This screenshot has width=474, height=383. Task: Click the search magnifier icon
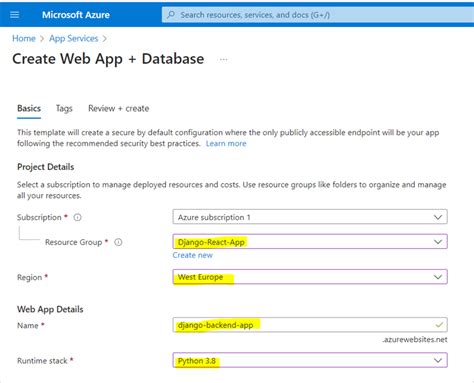171,15
